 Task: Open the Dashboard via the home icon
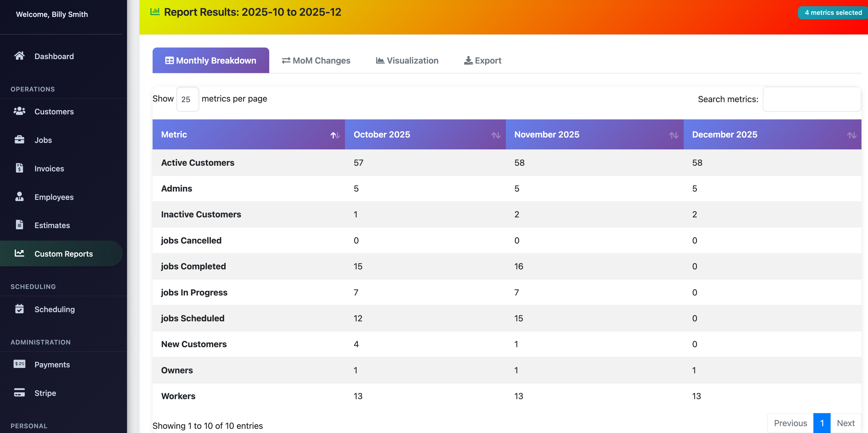[19, 56]
